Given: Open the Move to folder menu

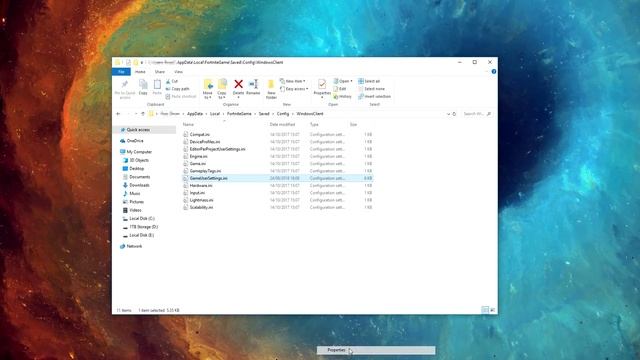Looking at the screenshot, I should (x=208, y=89).
